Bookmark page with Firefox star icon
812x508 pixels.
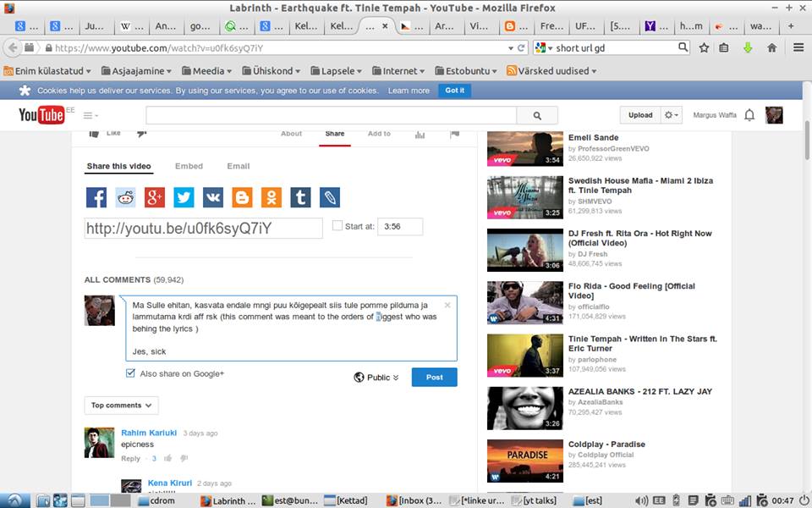click(x=704, y=47)
